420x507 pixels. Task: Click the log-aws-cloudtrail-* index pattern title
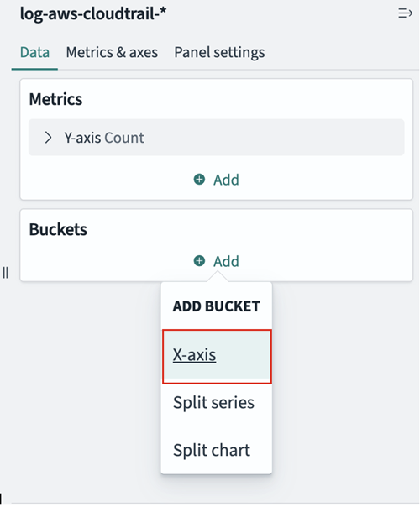pos(93,13)
